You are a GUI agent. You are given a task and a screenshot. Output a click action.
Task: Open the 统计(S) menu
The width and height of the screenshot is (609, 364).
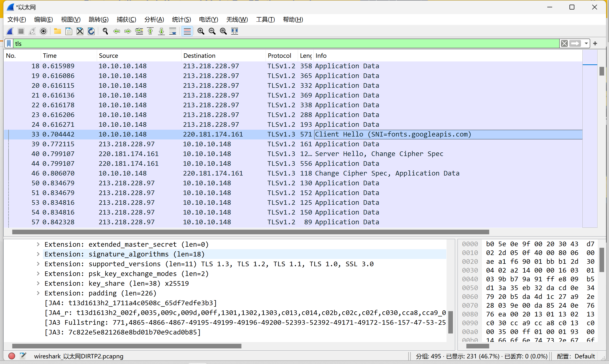tap(181, 19)
